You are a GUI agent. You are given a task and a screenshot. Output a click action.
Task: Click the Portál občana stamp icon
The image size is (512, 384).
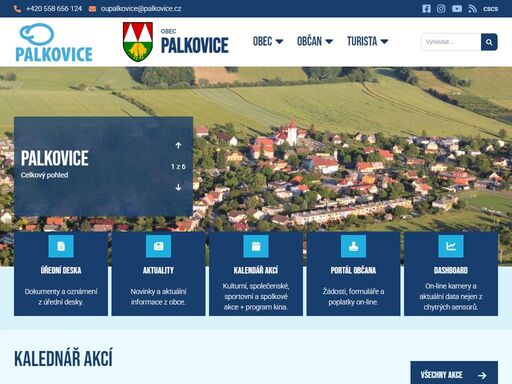353,246
